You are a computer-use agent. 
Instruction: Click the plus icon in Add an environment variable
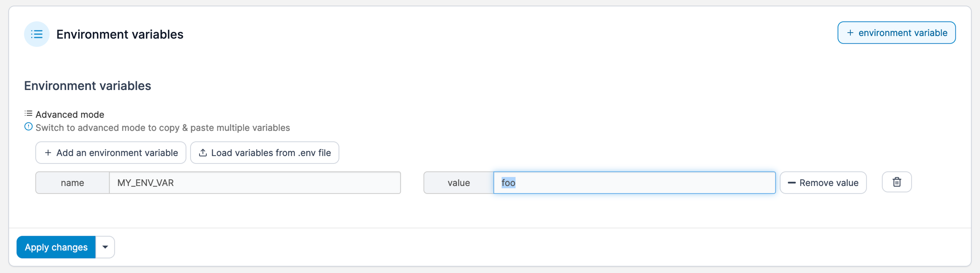pos(48,153)
